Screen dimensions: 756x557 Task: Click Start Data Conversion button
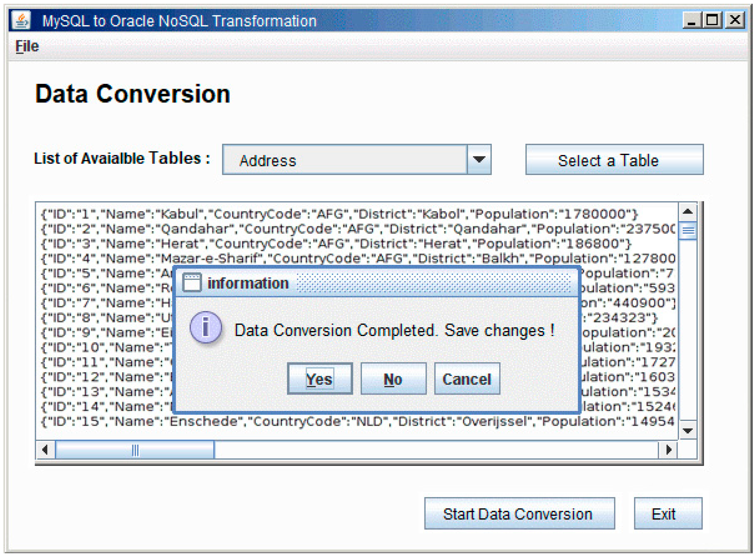519,514
